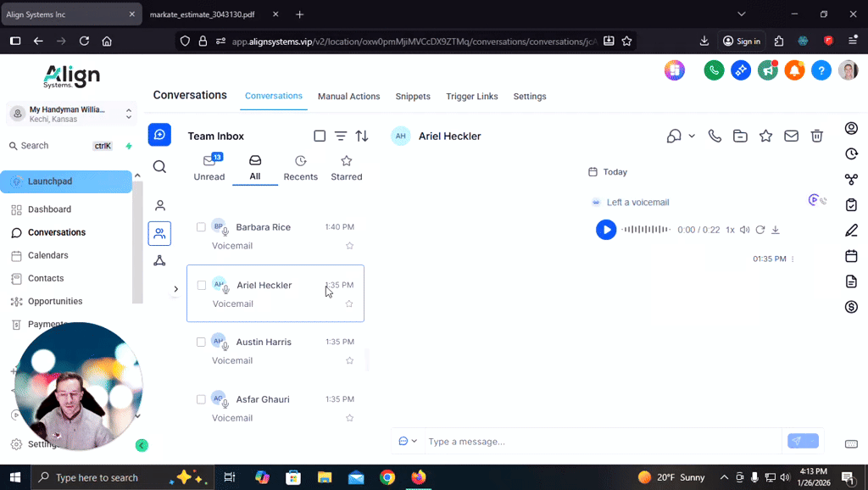The height and width of the screenshot is (490, 868).
Task: Show the Recents conversations tab
Action: point(301,168)
